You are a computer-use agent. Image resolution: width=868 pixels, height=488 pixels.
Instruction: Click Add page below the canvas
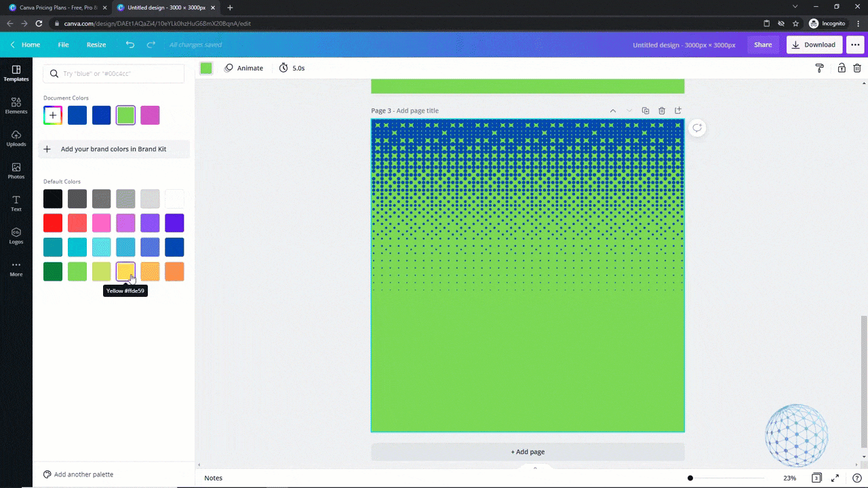(x=528, y=451)
